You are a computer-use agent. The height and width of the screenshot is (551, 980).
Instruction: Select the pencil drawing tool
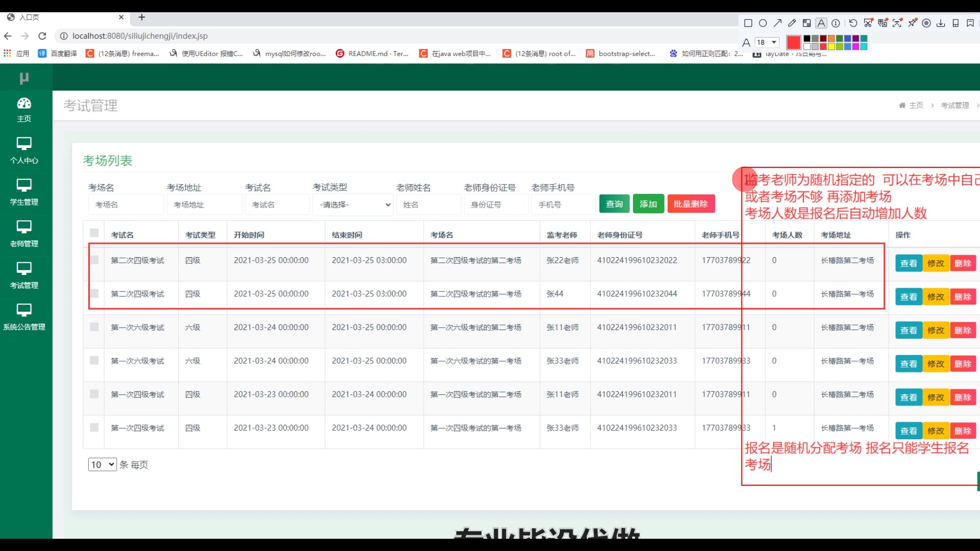(792, 23)
